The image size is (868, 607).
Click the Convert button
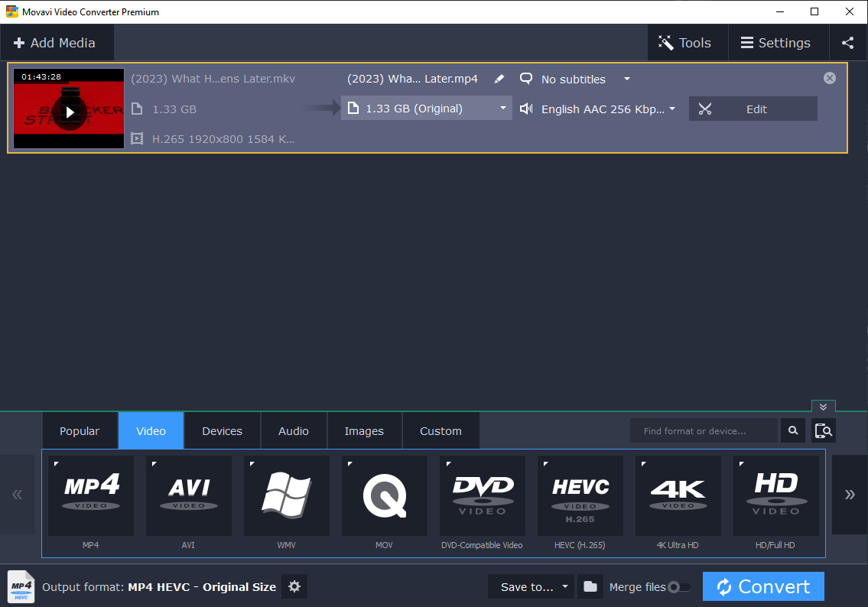tap(763, 586)
